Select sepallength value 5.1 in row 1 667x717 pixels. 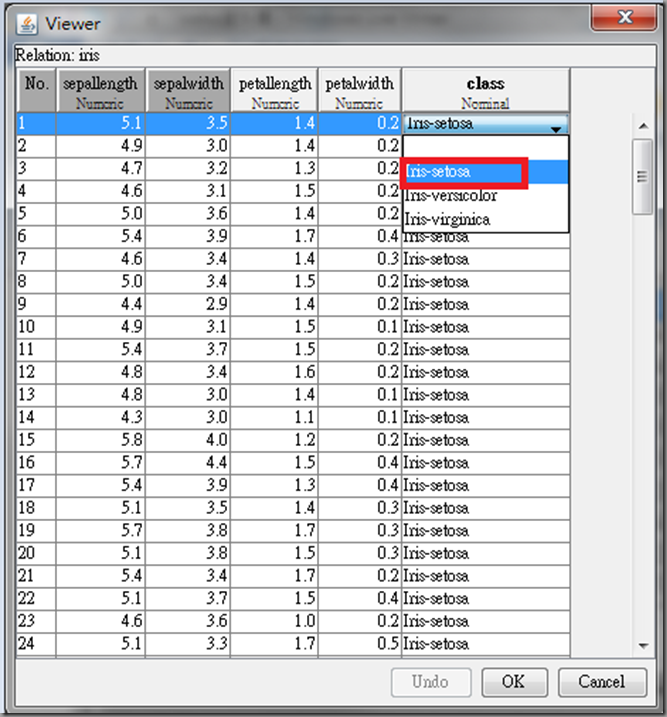click(101, 123)
